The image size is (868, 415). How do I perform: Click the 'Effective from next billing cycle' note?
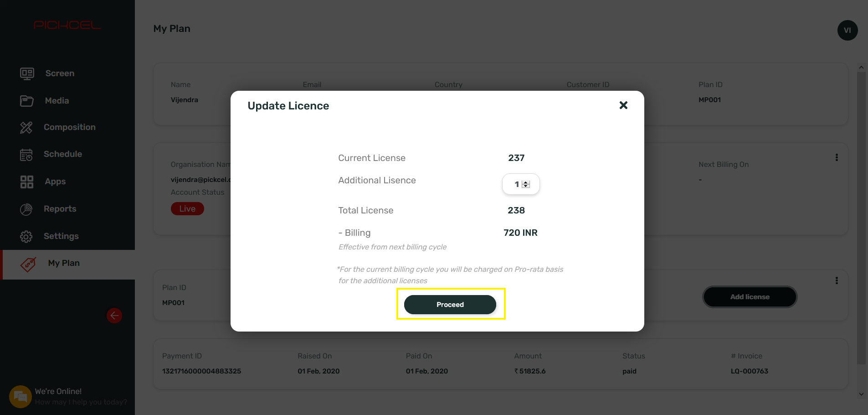pyautogui.click(x=392, y=247)
